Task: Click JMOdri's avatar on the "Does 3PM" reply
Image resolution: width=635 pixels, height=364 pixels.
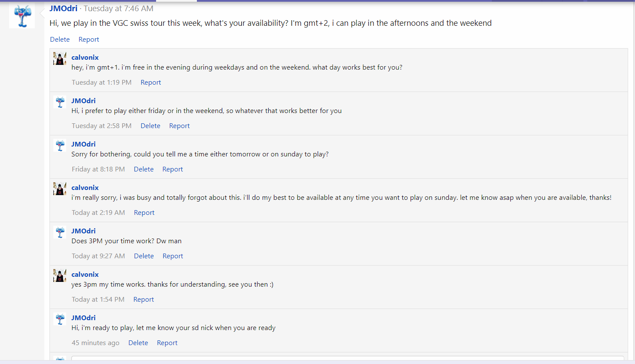Action: click(x=60, y=232)
